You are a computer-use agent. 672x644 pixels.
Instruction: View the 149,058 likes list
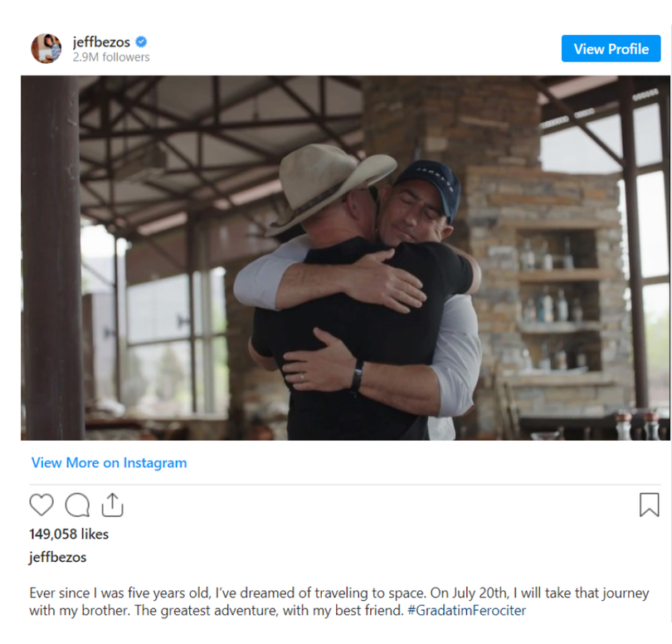coord(69,534)
